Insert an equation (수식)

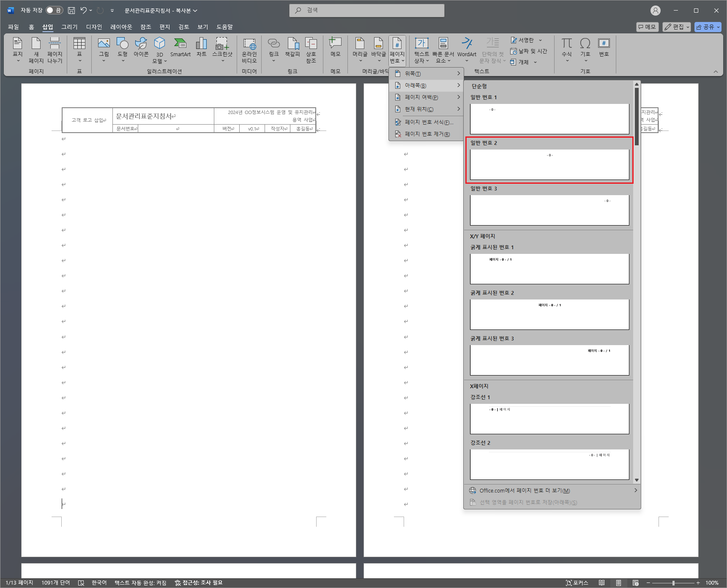click(567, 50)
